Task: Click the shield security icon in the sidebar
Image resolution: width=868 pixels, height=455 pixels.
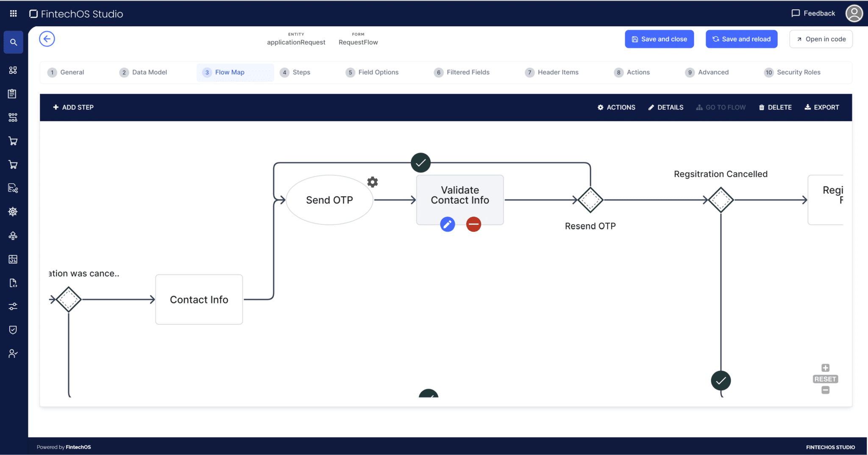Action: click(13, 330)
